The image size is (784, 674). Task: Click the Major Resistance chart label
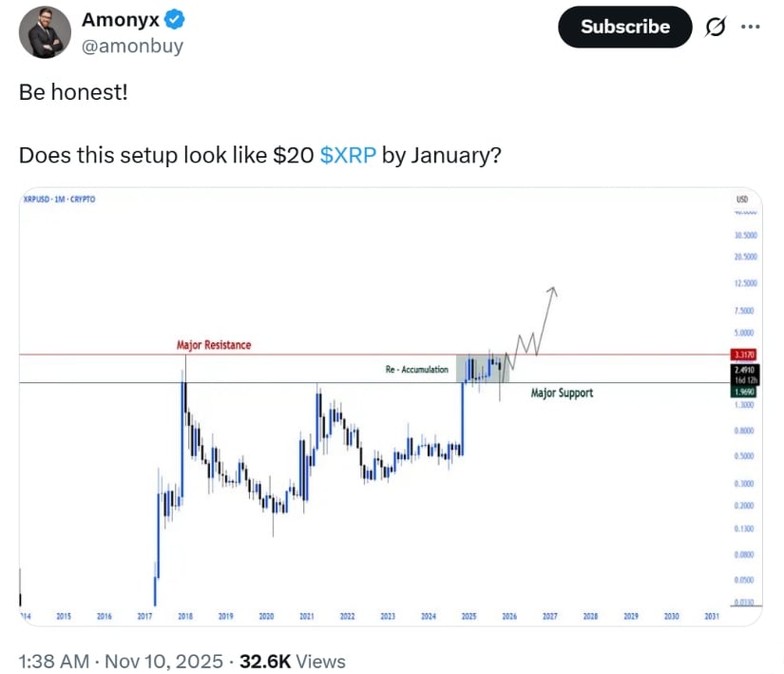pyautogui.click(x=214, y=345)
